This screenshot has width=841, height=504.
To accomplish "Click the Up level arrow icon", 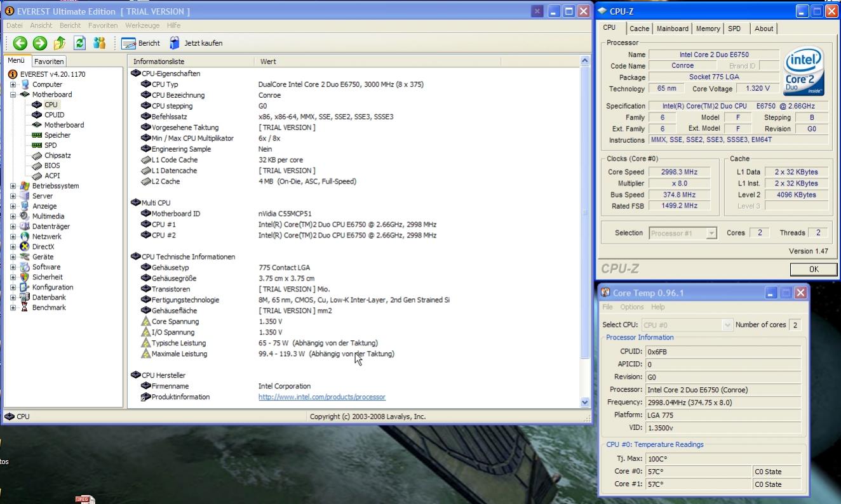I will 60,43.
